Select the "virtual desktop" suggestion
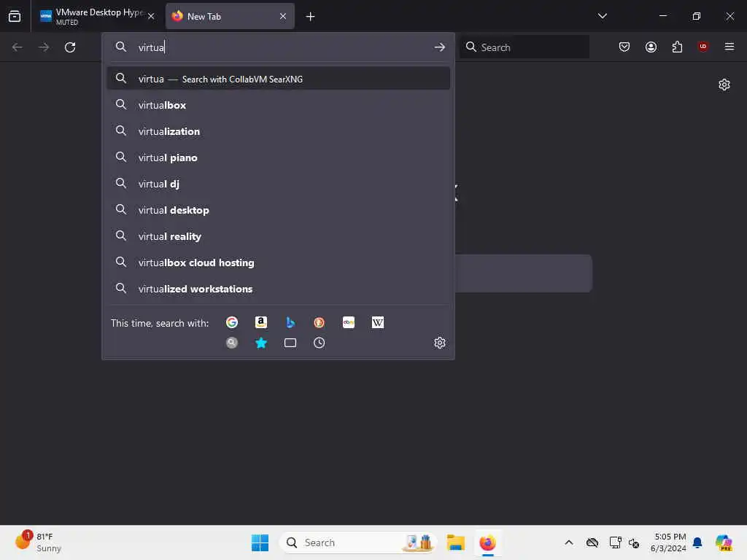Screen dimensions: 747x560 278,210
